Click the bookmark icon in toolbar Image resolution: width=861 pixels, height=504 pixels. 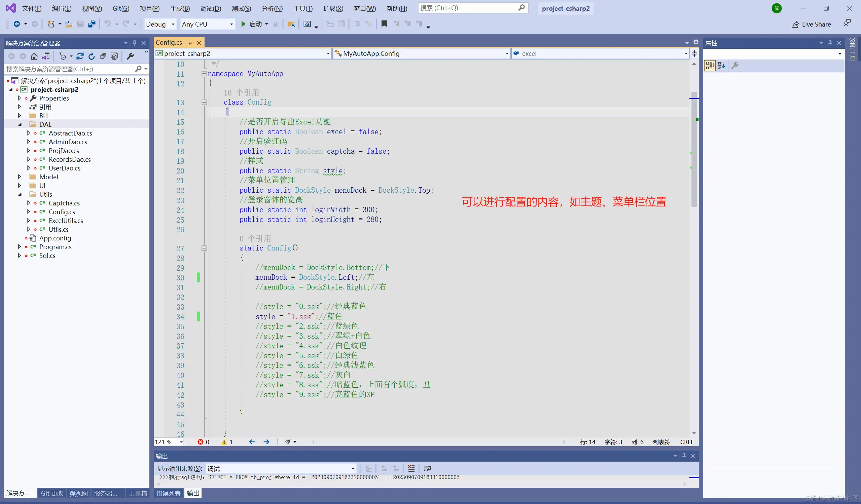(384, 24)
